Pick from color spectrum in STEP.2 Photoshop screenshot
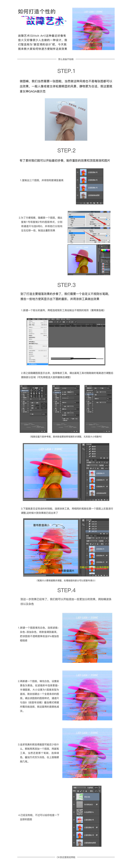 (x=105, y=251)
